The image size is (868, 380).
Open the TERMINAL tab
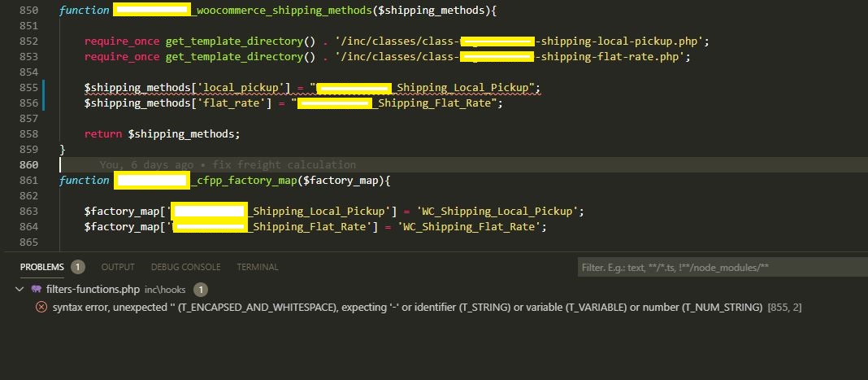258,267
